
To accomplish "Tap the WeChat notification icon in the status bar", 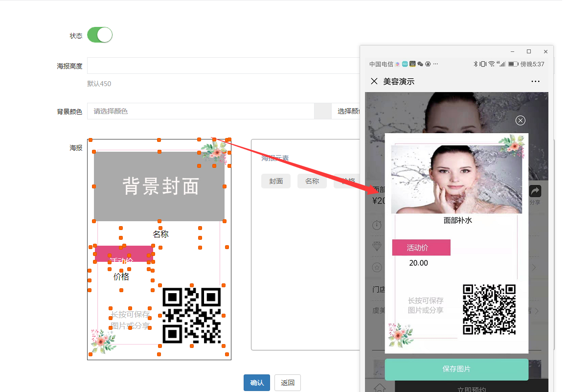I will [x=420, y=64].
